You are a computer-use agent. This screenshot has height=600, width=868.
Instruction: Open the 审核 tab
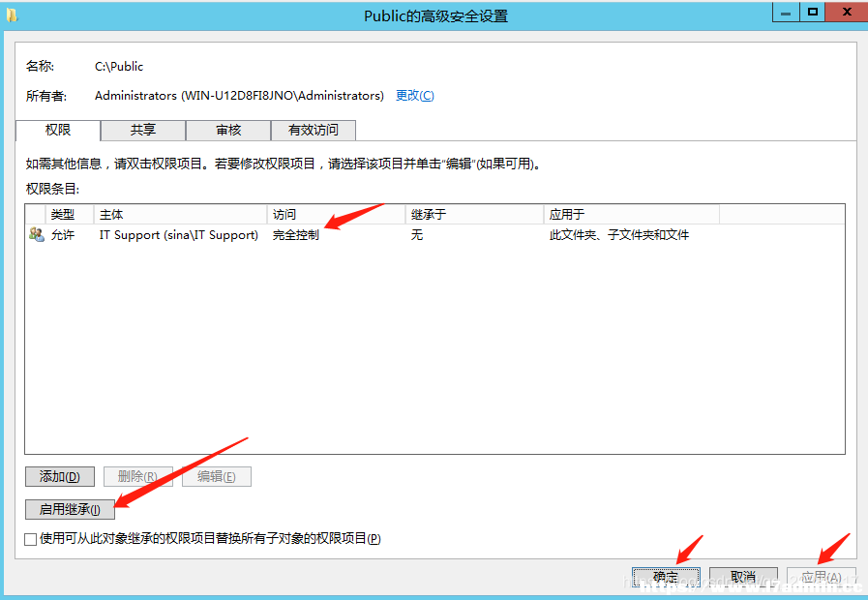pos(228,130)
